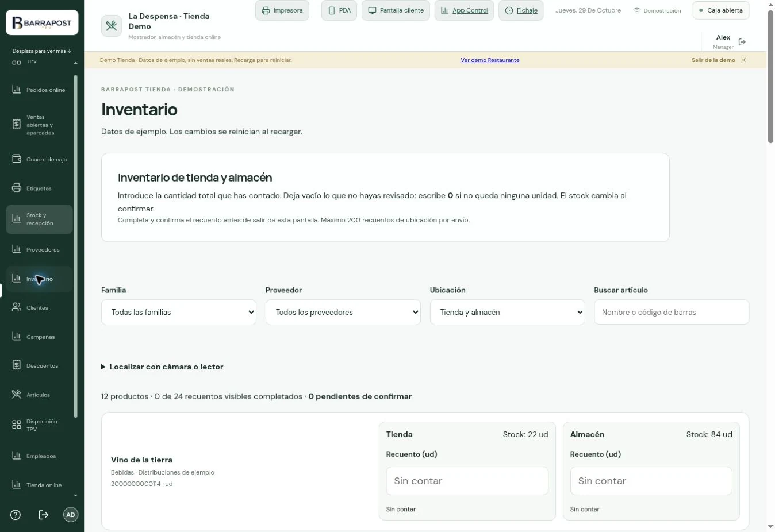Open the Ubicación dropdown
This screenshot has width=775, height=532.
point(508,312)
